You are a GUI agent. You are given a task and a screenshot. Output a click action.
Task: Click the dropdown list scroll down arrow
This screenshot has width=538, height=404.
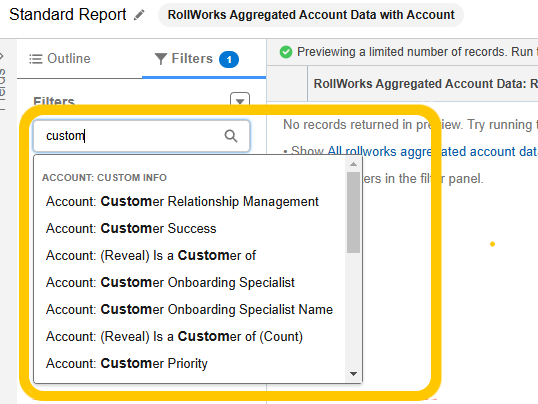pos(353,374)
